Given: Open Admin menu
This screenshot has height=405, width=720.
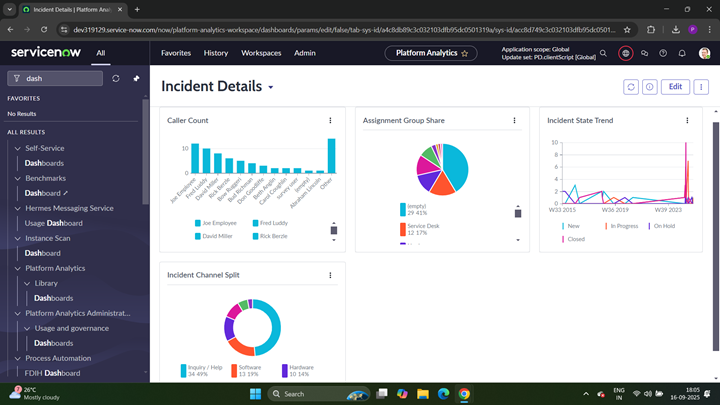Looking at the screenshot, I should (304, 53).
